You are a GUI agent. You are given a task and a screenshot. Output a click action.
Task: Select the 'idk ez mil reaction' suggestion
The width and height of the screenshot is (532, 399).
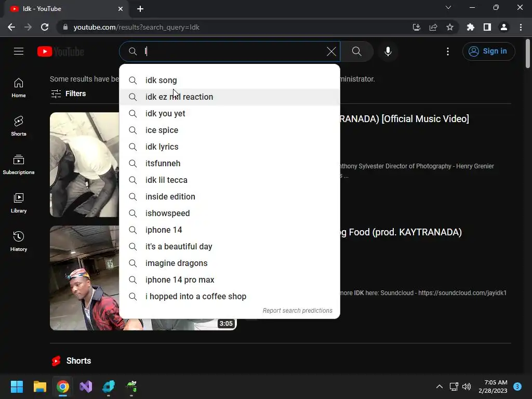pyautogui.click(x=229, y=97)
